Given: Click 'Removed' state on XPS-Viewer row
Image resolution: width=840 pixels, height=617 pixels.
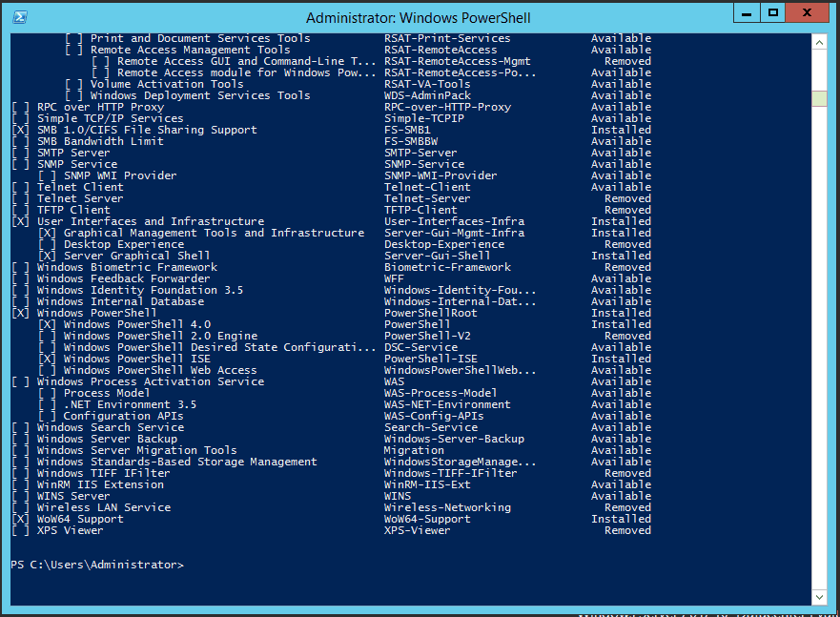Looking at the screenshot, I should tap(628, 531).
